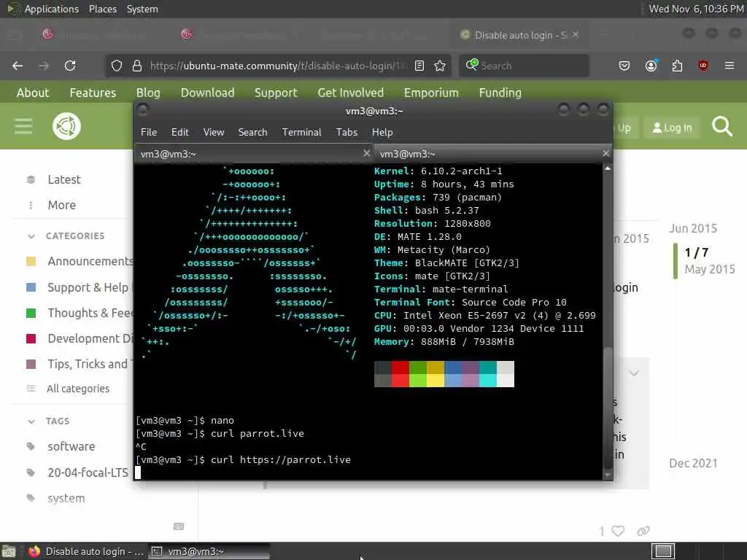Open the Get Involved navigation link

pyautogui.click(x=351, y=93)
